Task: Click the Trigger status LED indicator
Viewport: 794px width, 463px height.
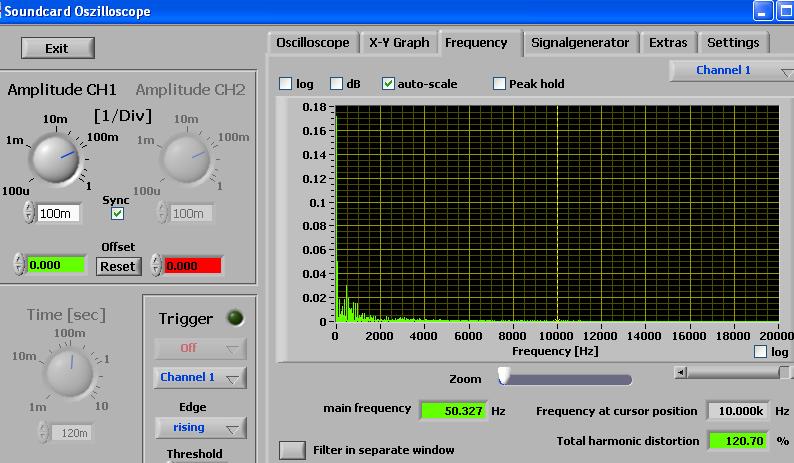Action: pyautogui.click(x=235, y=318)
